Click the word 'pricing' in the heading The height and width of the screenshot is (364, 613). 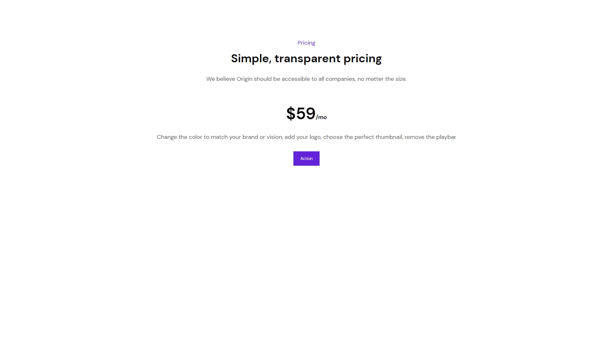click(362, 58)
